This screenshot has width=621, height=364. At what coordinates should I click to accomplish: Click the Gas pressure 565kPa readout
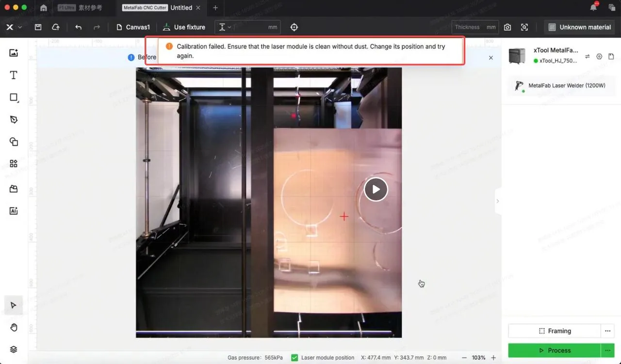(x=256, y=358)
